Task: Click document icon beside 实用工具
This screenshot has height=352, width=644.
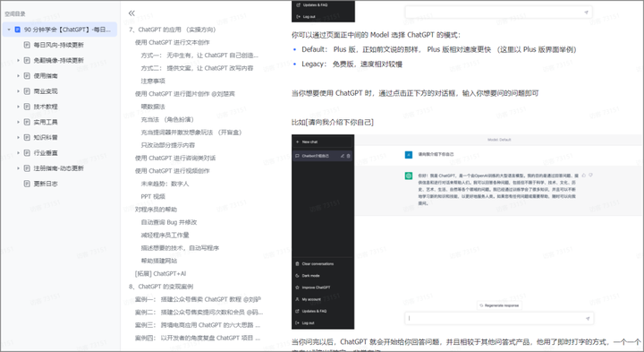Action: [27, 122]
